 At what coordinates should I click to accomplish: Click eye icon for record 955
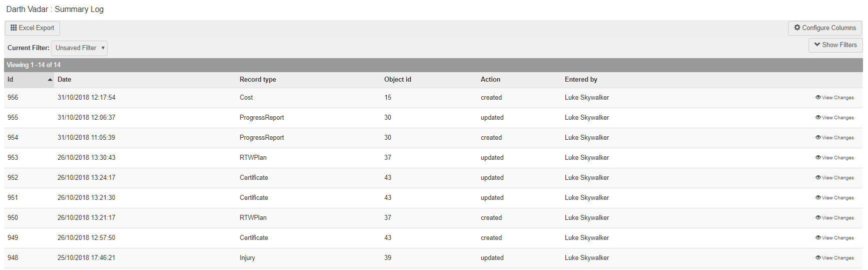[818, 118]
